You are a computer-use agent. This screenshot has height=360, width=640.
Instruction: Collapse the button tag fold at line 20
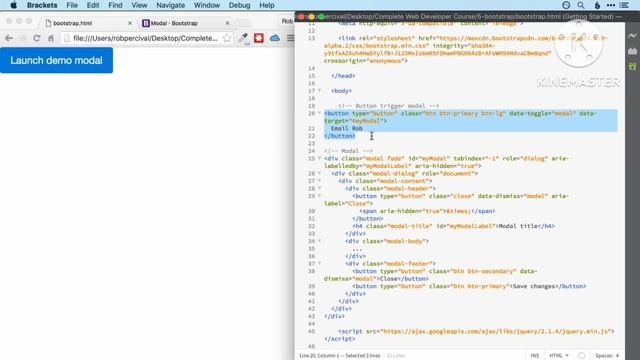(x=320, y=113)
